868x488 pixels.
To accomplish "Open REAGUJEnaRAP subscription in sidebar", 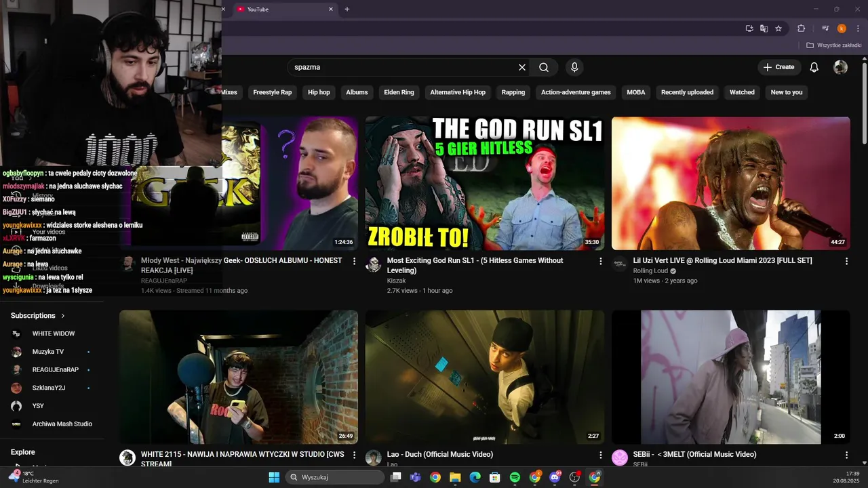I will point(52,369).
